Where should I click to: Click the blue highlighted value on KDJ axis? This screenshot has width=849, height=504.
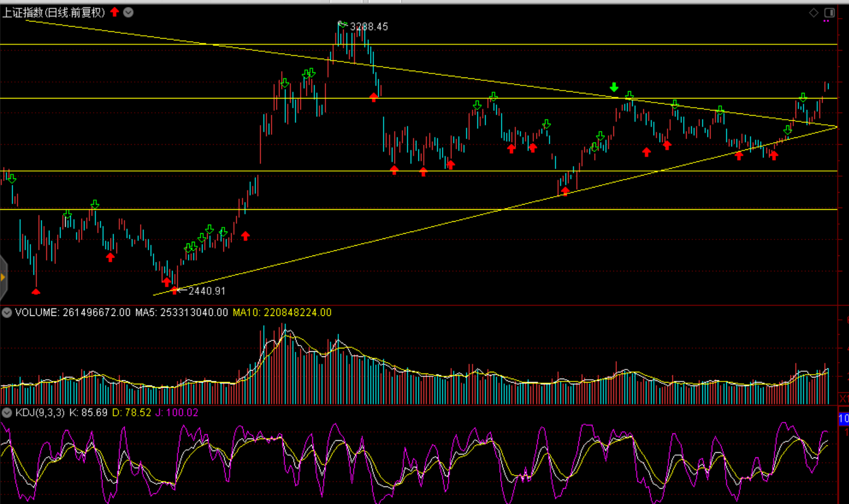click(x=843, y=419)
